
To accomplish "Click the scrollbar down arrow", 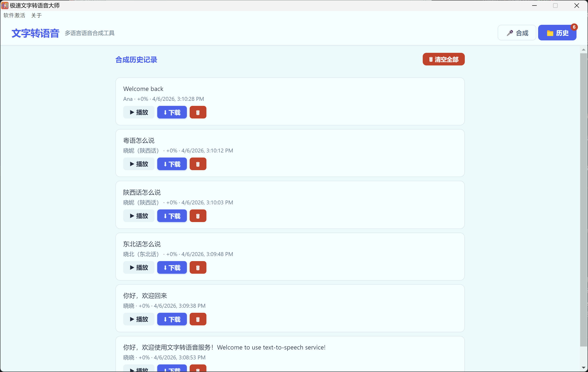I will (x=584, y=368).
